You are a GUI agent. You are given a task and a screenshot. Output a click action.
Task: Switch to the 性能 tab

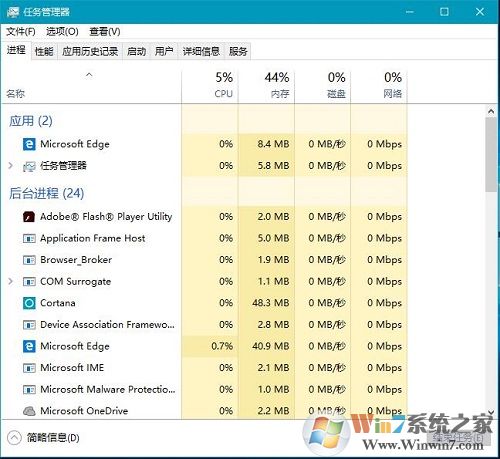44,51
